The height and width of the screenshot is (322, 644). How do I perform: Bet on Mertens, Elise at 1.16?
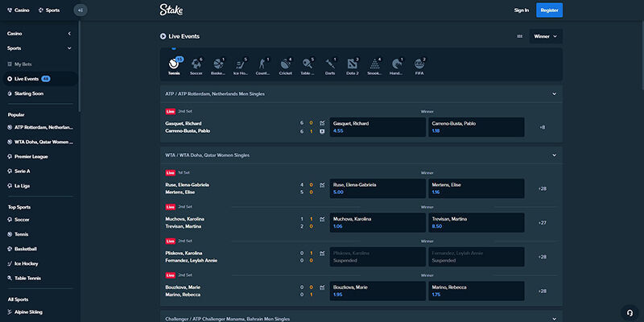476,188
